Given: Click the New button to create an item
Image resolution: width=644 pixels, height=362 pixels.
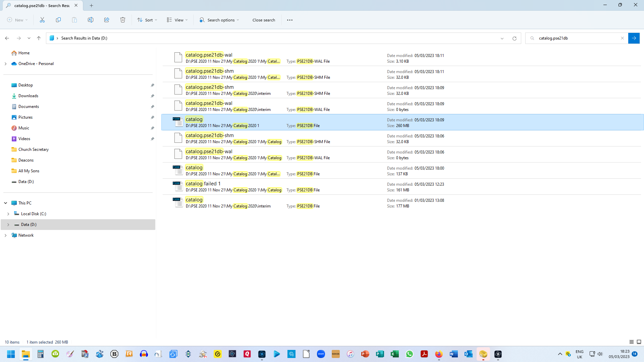Looking at the screenshot, I should (x=17, y=20).
